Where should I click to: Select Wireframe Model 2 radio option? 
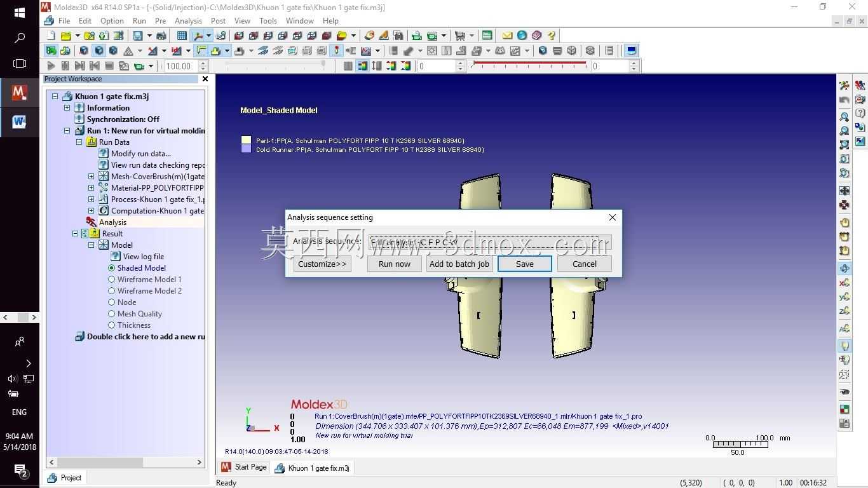[112, 291]
